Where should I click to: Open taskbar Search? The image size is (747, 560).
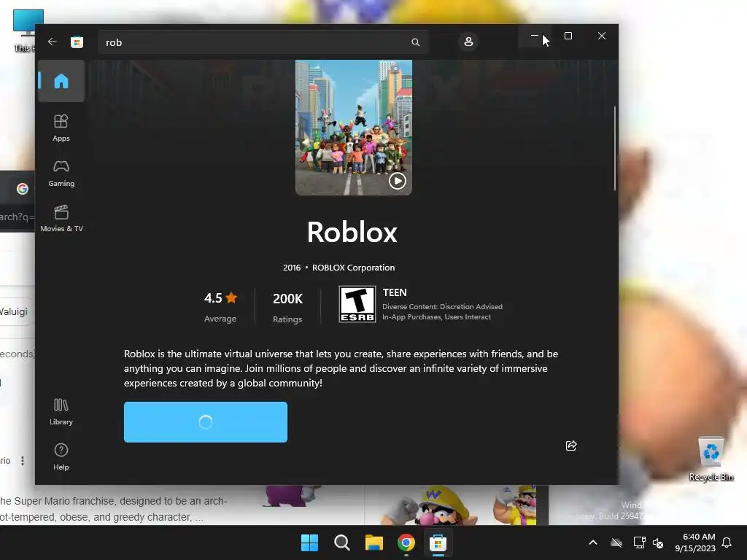pos(341,542)
